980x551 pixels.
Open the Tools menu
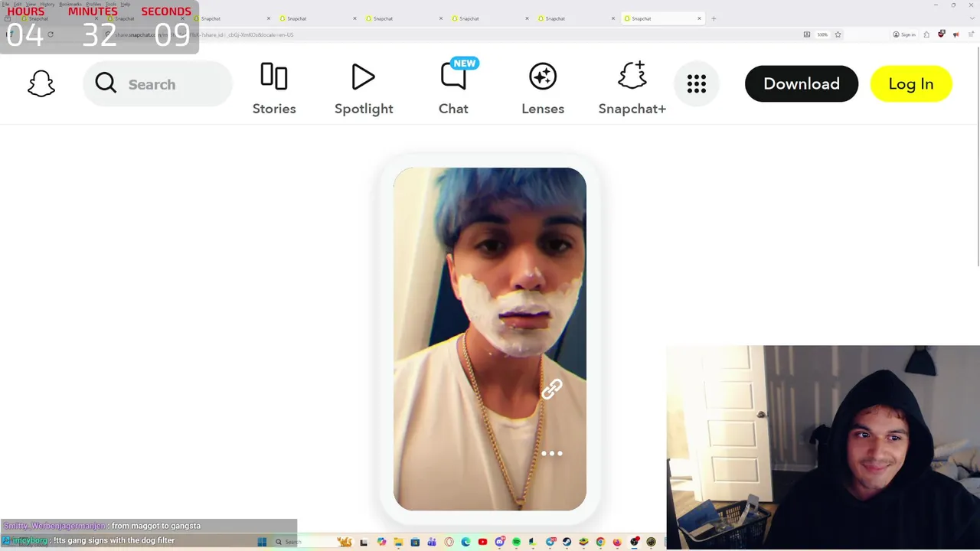(111, 4)
